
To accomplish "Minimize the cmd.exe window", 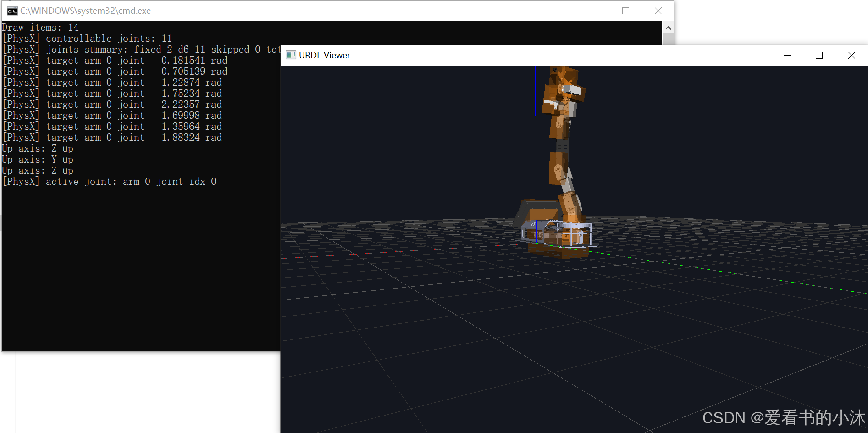I will 594,11.
